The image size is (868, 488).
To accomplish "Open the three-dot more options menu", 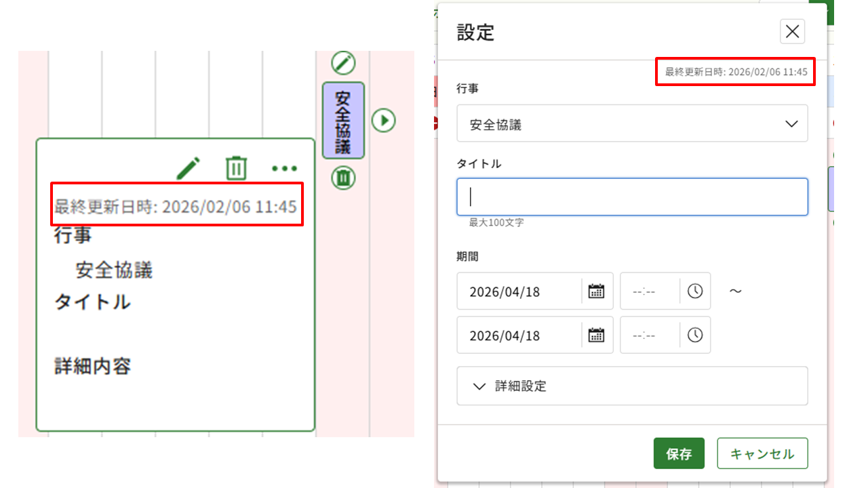I will [x=285, y=168].
